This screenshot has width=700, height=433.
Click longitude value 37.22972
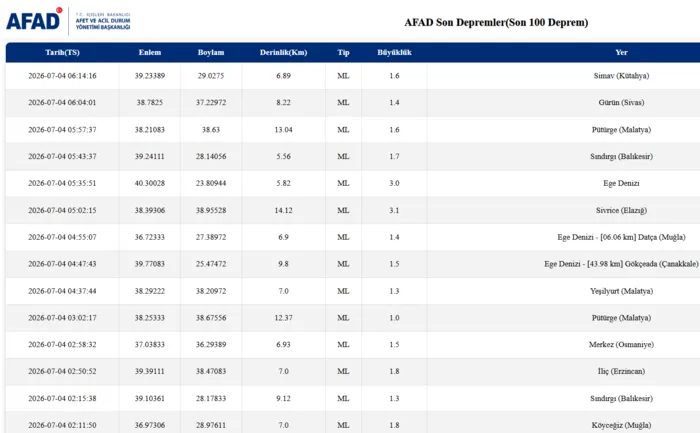(x=211, y=103)
